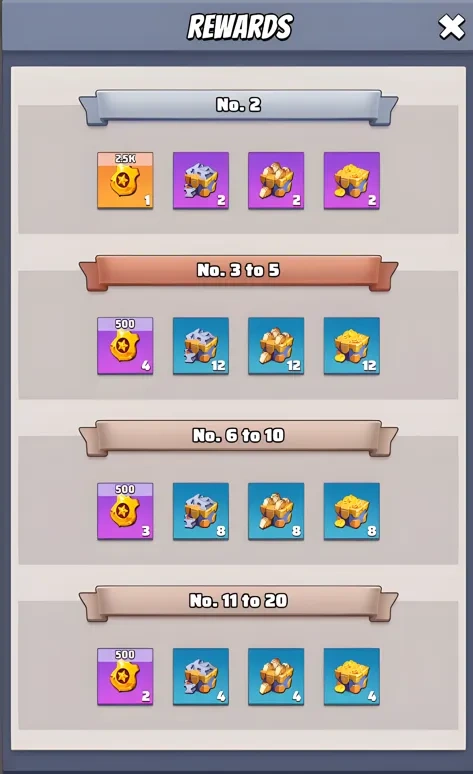Tap the 500 badge with quantity 2
The width and height of the screenshot is (473, 774).
(125, 677)
